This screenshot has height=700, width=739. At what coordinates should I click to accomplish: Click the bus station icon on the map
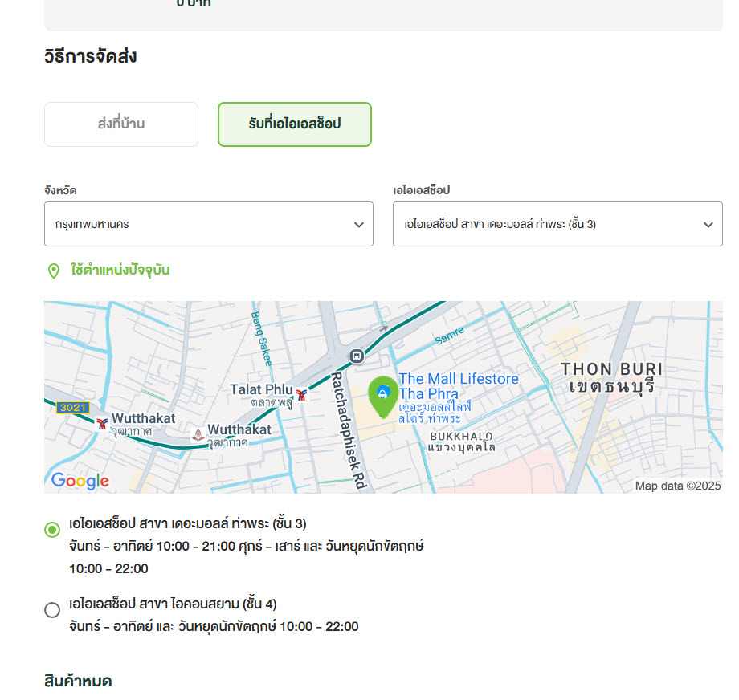click(x=357, y=356)
